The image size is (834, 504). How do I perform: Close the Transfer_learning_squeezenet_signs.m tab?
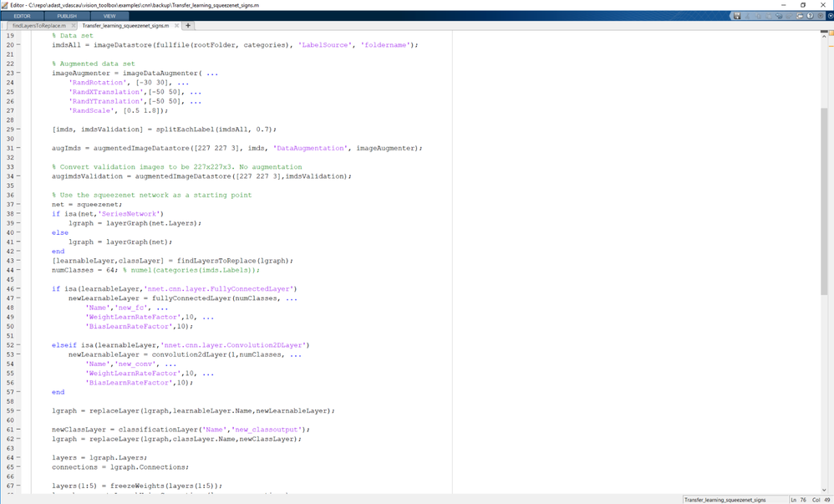[176, 26]
